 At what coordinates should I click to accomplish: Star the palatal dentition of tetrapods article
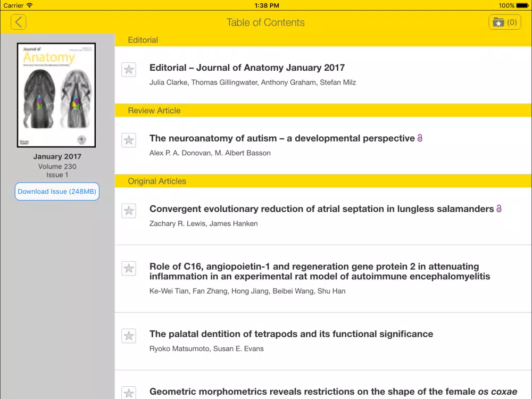point(129,336)
